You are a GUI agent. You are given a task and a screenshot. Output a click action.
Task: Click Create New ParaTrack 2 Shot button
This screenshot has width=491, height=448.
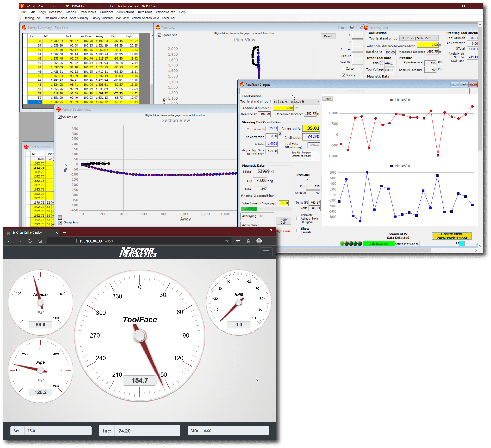coord(451,236)
